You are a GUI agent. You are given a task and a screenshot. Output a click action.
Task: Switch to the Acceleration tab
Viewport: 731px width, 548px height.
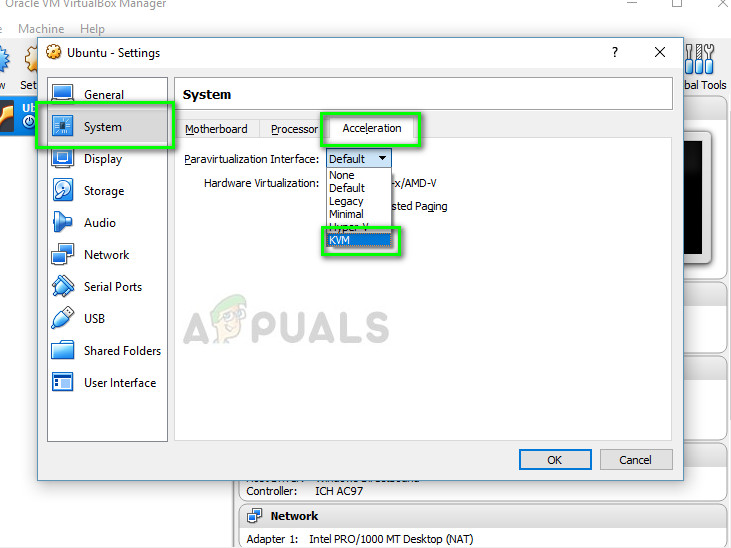(372, 128)
